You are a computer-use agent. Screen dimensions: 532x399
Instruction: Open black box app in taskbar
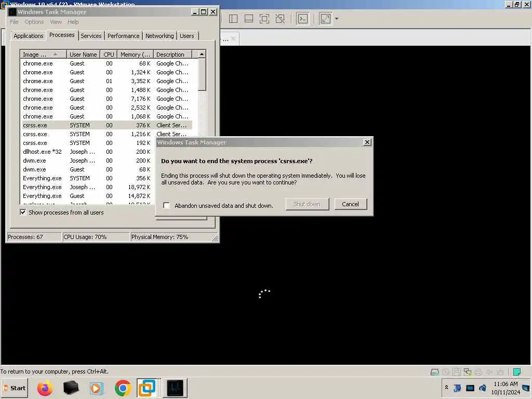(71, 388)
